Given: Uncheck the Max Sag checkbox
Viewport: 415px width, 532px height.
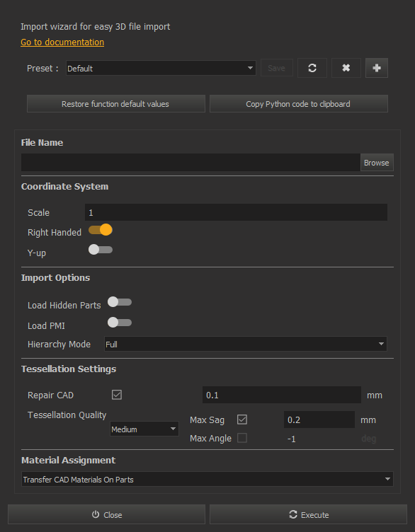Looking at the screenshot, I should point(242,420).
